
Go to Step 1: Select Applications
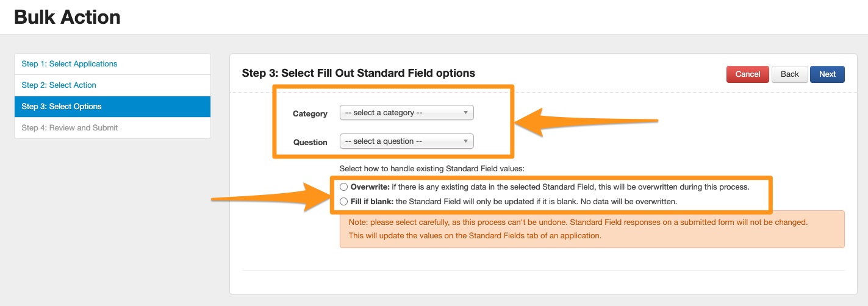click(70, 64)
